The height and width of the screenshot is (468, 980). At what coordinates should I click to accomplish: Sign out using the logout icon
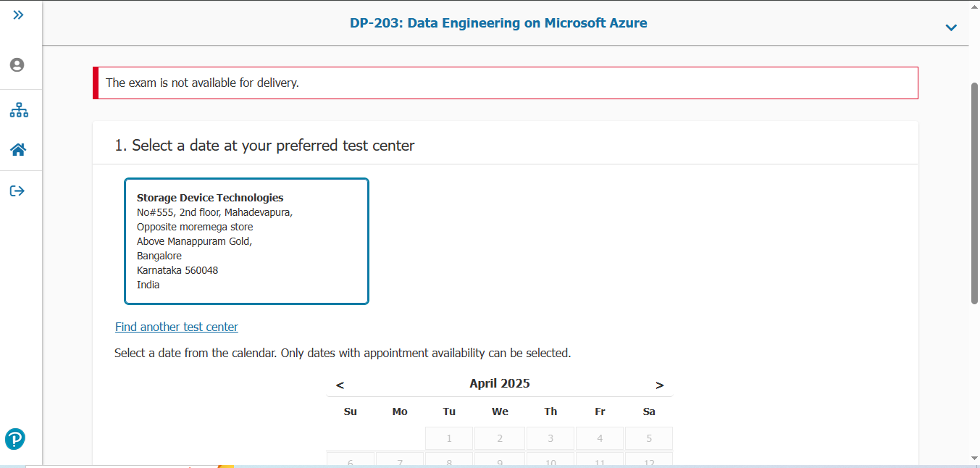pos(18,191)
